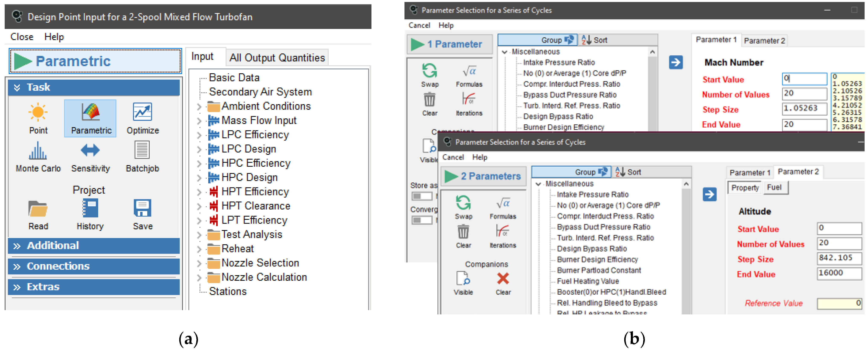Click the Sensitivity arrows icon

(90, 150)
